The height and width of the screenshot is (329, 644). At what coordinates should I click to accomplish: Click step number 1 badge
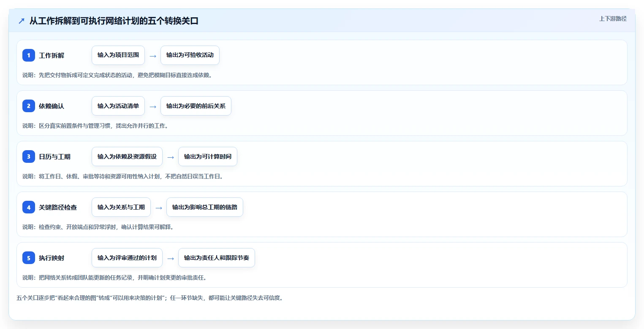[x=29, y=55]
